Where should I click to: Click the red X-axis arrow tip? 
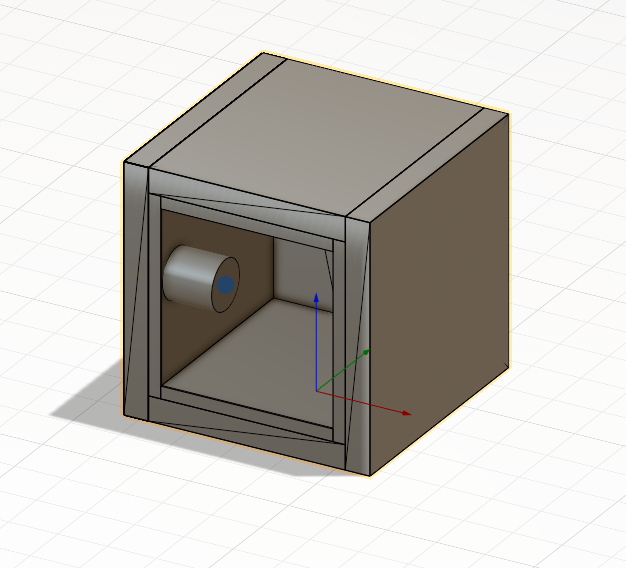click(406, 414)
